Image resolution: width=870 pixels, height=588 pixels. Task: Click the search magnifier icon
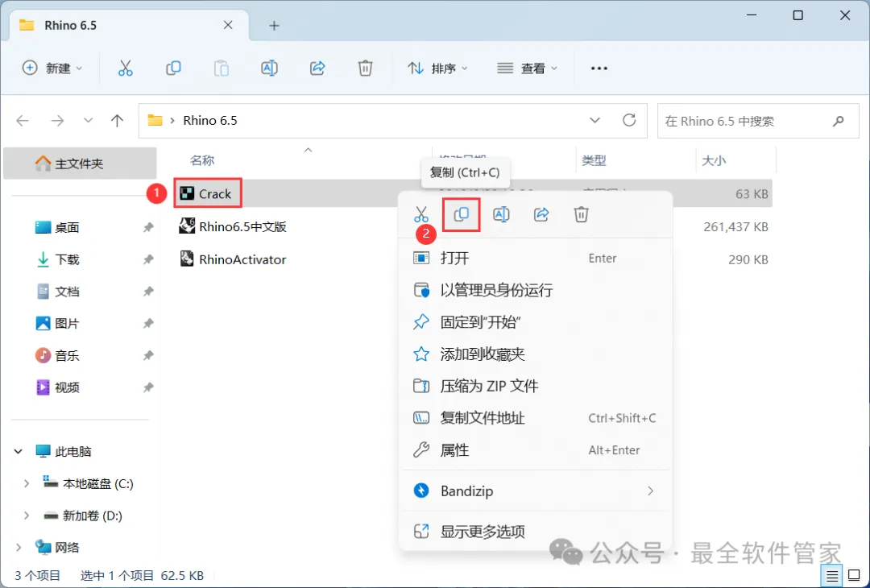pyautogui.click(x=839, y=120)
